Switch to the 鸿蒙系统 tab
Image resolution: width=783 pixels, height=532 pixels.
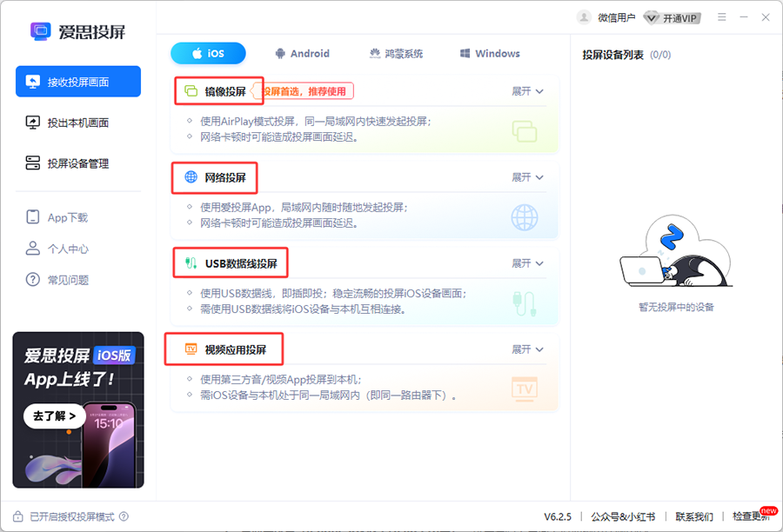click(396, 53)
